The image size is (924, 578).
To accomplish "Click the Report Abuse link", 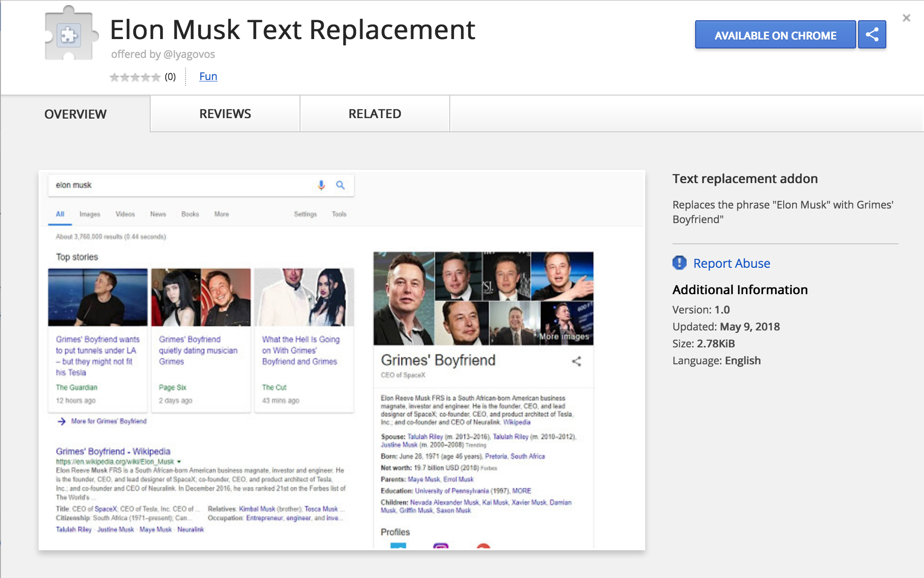I will (732, 263).
